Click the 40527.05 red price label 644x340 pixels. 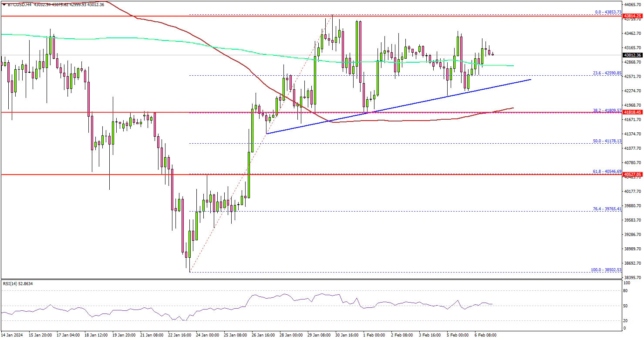[x=633, y=175]
